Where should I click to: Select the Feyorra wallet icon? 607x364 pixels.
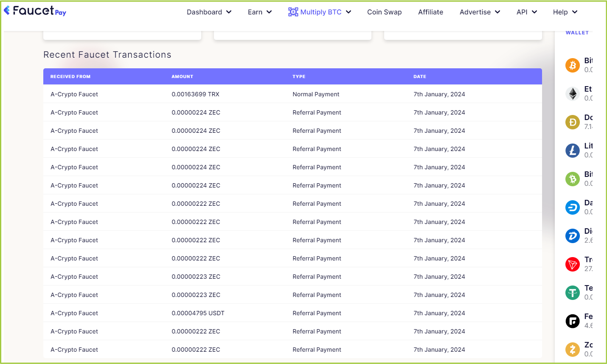tap(573, 321)
